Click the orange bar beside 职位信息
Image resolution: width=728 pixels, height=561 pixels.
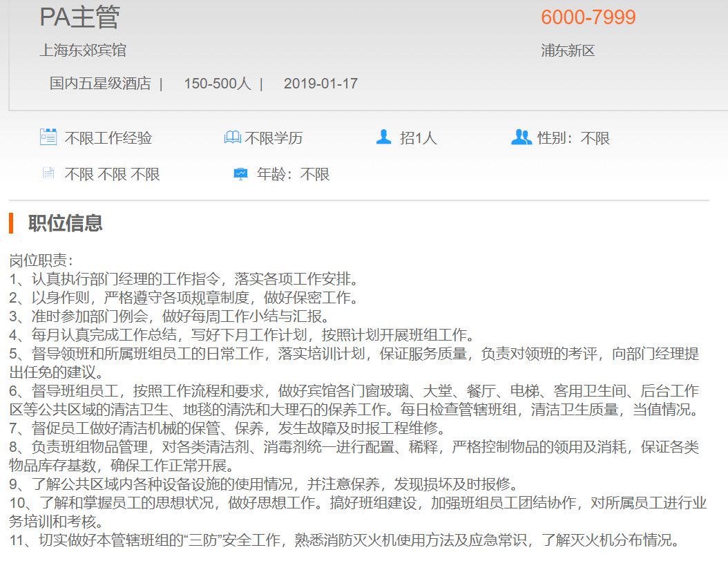[11, 223]
